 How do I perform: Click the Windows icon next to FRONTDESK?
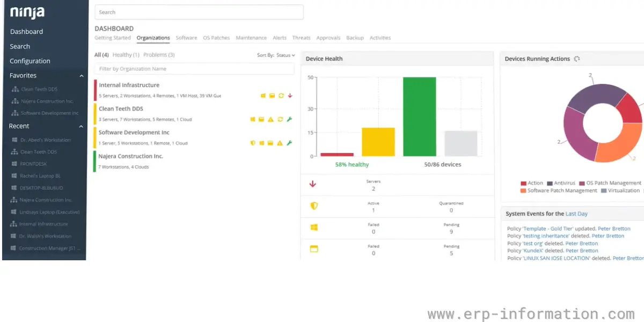(14, 164)
